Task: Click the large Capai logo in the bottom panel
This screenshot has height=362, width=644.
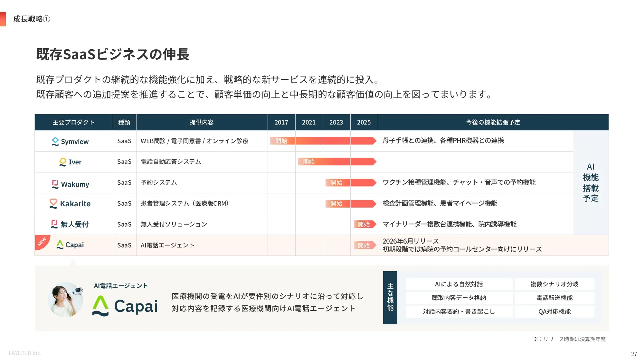Action: pos(125,306)
